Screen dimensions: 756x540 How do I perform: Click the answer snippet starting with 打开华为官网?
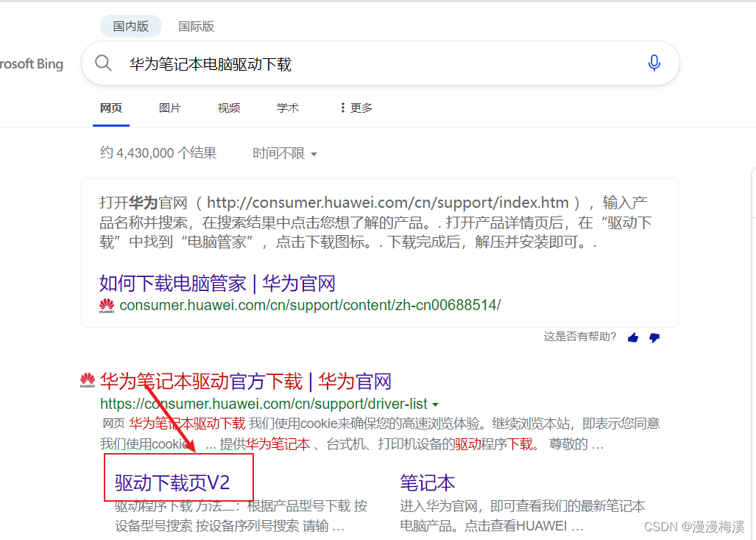375,222
